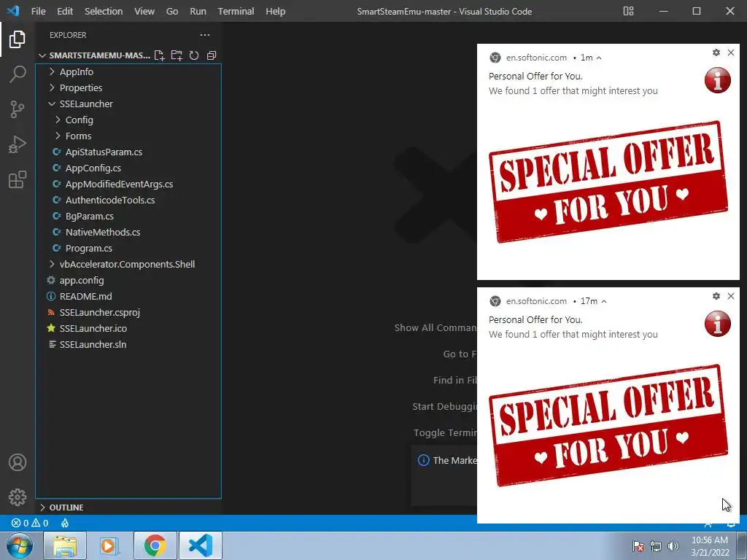Image resolution: width=747 pixels, height=560 pixels.
Task: Open settings gear of bottom softonic notification
Action: point(716,296)
